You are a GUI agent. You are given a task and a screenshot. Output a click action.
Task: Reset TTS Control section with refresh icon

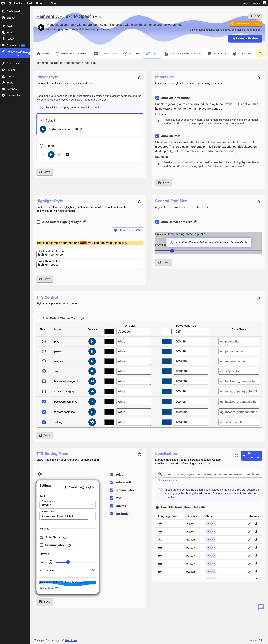pos(258,298)
